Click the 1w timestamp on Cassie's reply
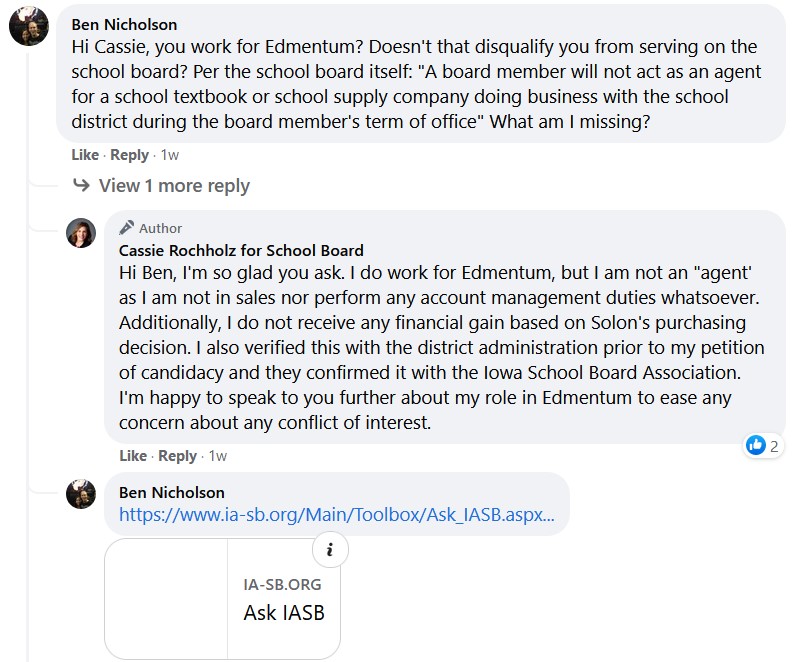Viewport: 792px width, 662px height. [x=217, y=456]
